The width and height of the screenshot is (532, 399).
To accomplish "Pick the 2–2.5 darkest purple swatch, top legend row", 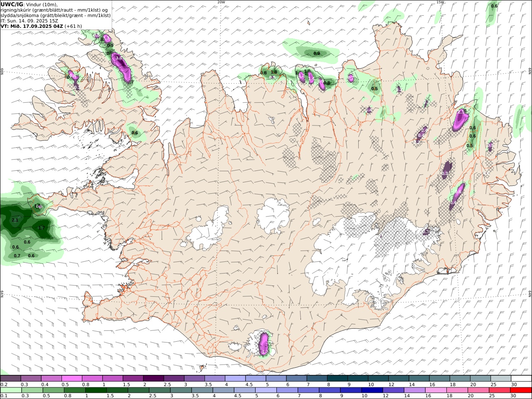I will coord(153,379).
